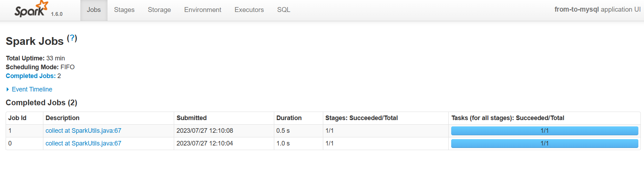Sort the table by Job Id column

[x=17, y=118]
